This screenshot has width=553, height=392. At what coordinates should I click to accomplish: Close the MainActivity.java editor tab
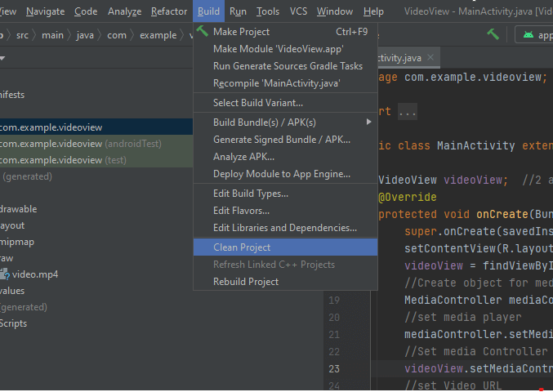[430, 58]
